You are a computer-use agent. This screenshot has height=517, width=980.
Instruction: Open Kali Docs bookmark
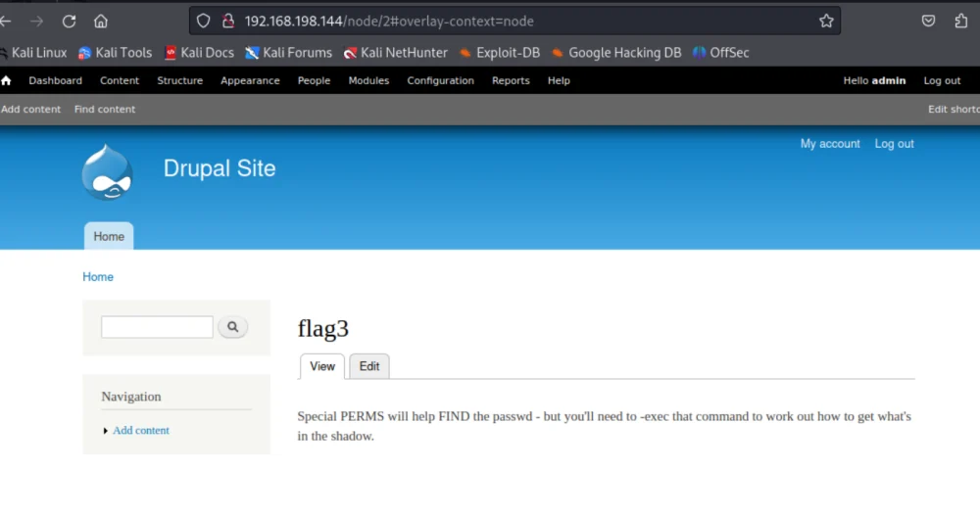coord(199,53)
